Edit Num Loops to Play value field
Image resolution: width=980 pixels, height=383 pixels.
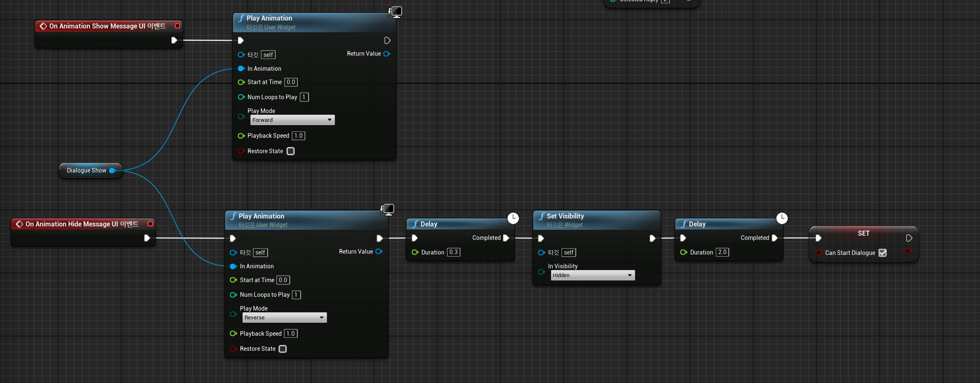(x=304, y=97)
